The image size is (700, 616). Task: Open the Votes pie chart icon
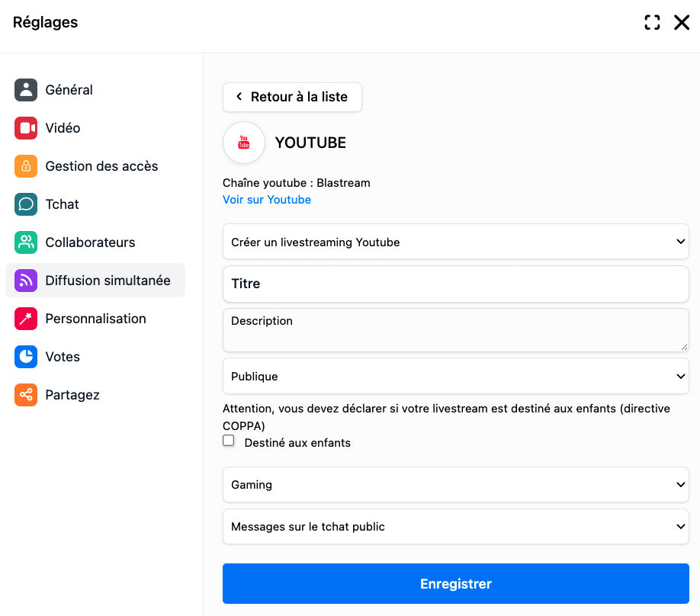[26, 357]
